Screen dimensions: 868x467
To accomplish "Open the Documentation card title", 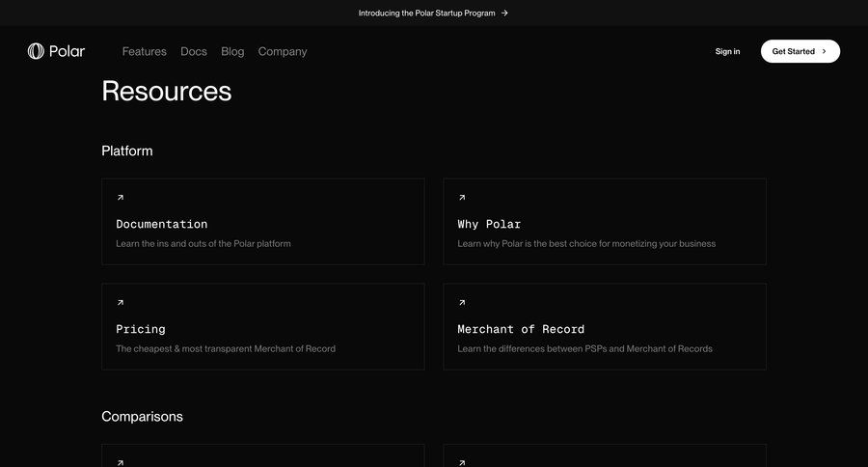I will click(x=162, y=224).
